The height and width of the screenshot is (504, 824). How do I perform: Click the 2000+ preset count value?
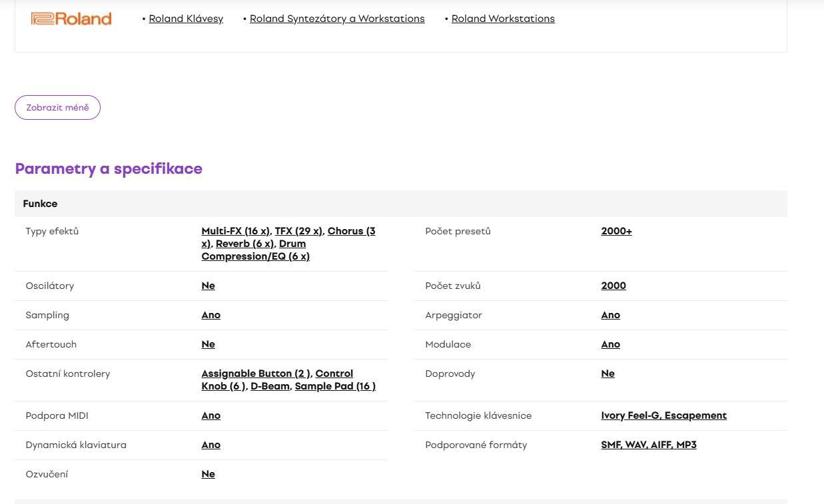pyautogui.click(x=616, y=231)
